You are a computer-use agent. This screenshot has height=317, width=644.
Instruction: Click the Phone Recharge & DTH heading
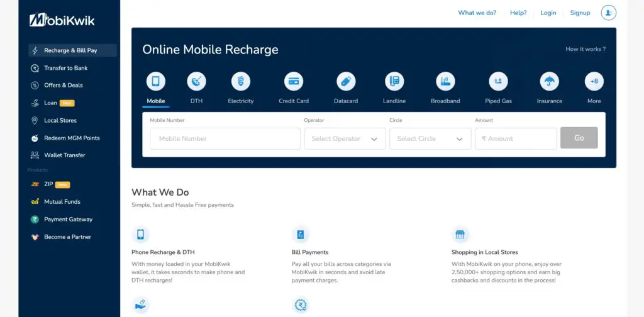click(163, 252)
